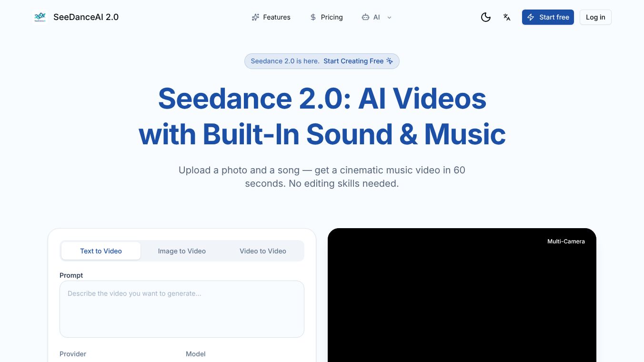
Task: Click the dollar sign icon beside Pricing
Action: 313,17
